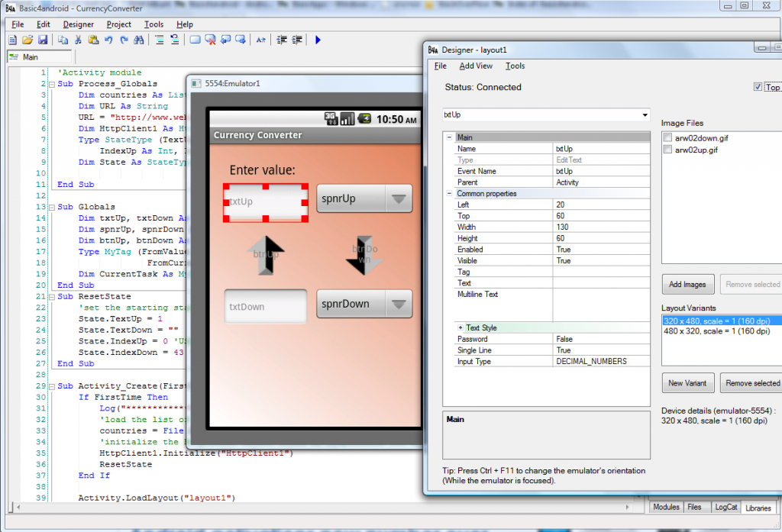Click the Paste icon in the toolbar

coord(93,40)
